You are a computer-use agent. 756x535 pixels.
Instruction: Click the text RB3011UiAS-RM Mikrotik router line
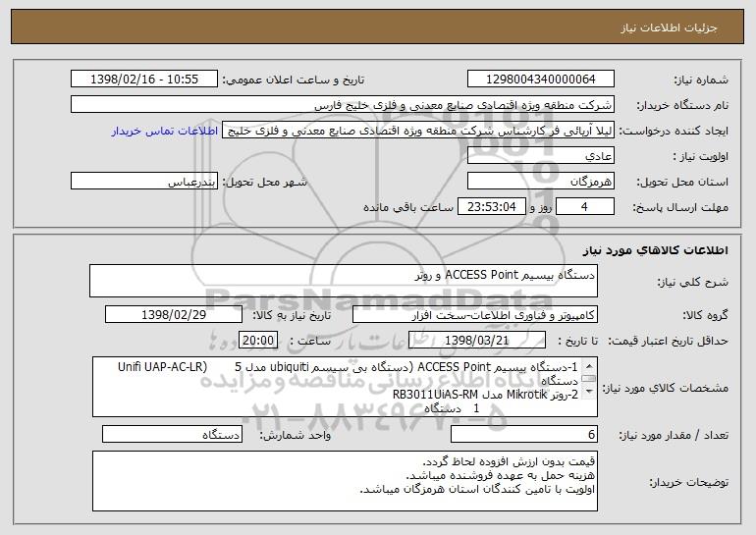click(x=485, y=395)
